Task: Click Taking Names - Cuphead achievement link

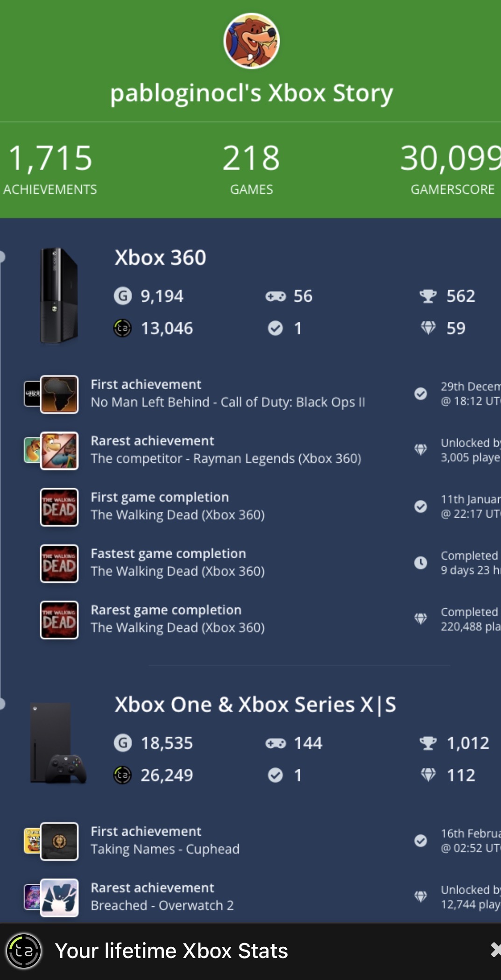Action: tap(165, 849)
